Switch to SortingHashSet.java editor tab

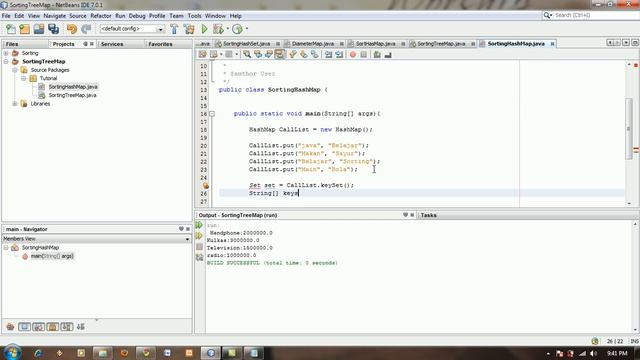[x=246, y=44]
